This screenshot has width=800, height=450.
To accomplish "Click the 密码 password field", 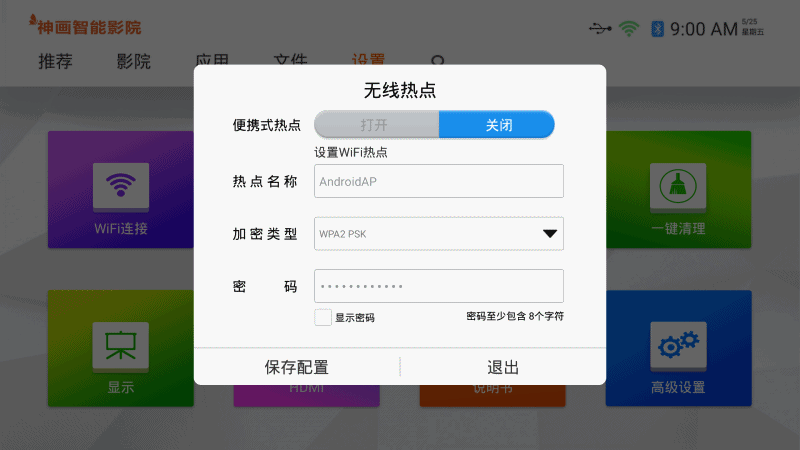I will (438, 286).
